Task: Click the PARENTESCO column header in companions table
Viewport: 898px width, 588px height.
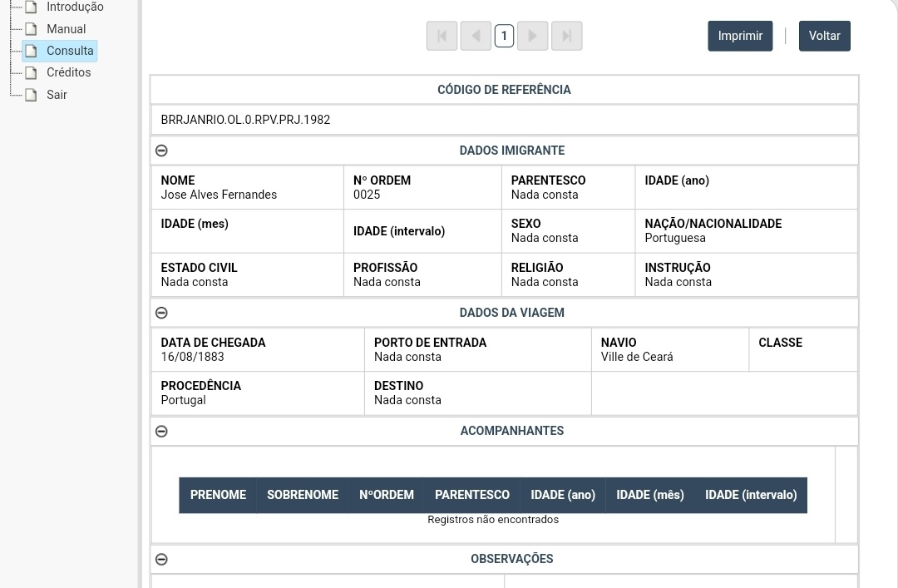Action: pyautogui.click(x=471, y=495)
